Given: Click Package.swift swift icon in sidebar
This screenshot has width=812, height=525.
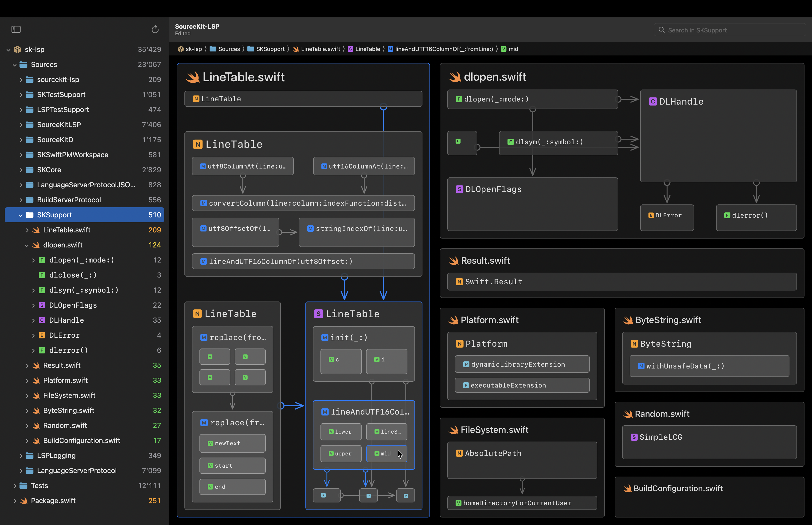Looking at the screenshot, I should click(23, 501).
